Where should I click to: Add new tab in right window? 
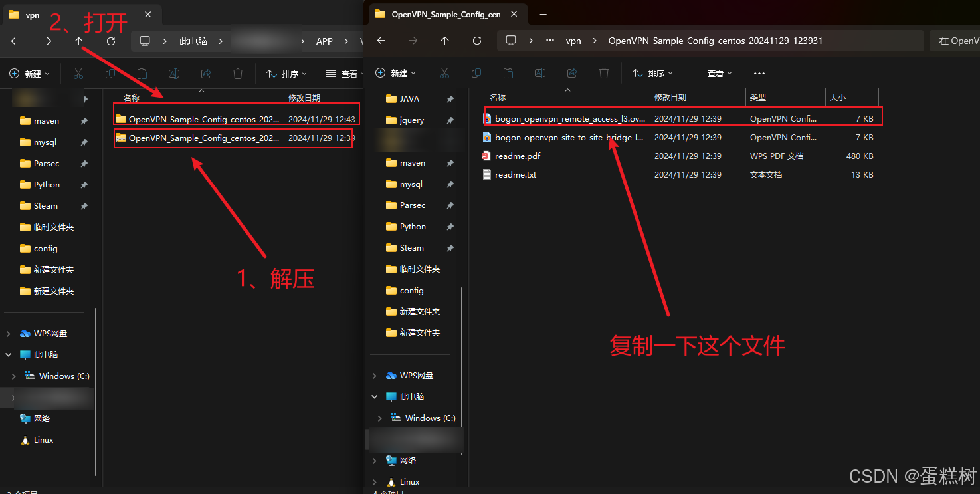pos(543,14)
